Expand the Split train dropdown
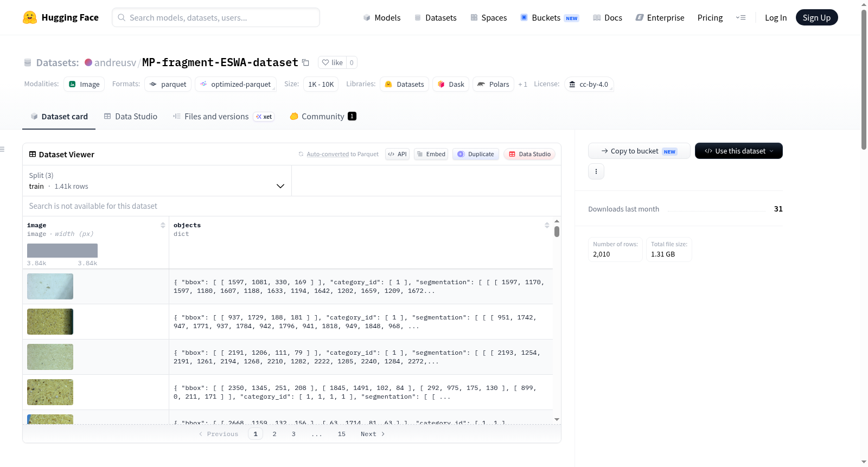This screenshot has height=467, width=868. pyautogui.click(x=157, y=181)
